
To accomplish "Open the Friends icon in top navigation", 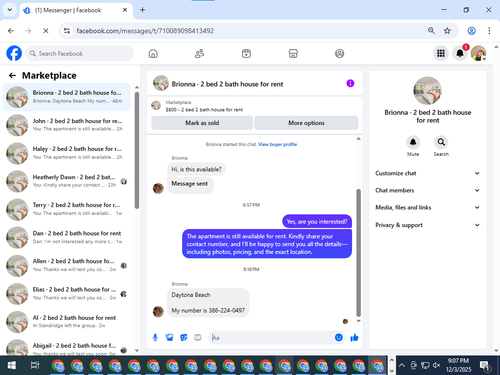I will click(x=199, y=53).
